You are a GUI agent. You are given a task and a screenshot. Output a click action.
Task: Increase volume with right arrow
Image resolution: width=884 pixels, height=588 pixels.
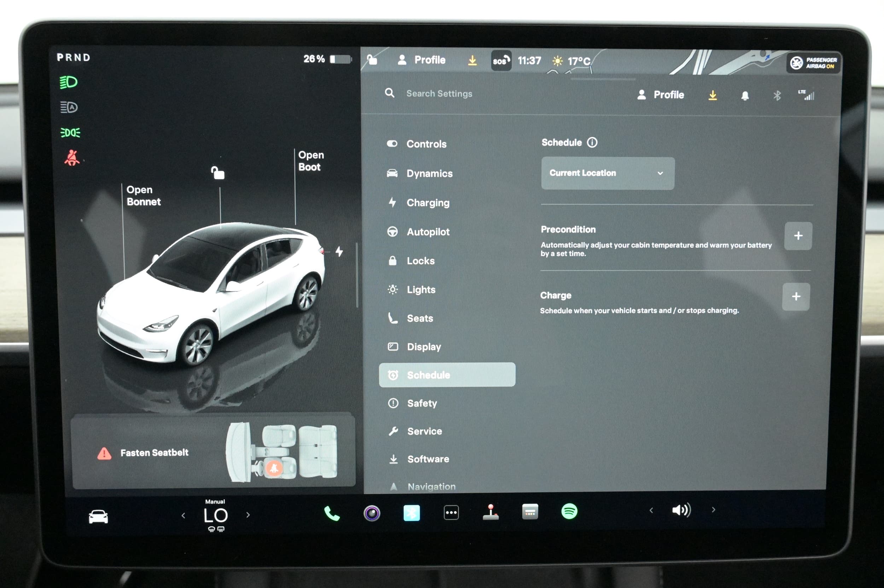tap(713, 510)
